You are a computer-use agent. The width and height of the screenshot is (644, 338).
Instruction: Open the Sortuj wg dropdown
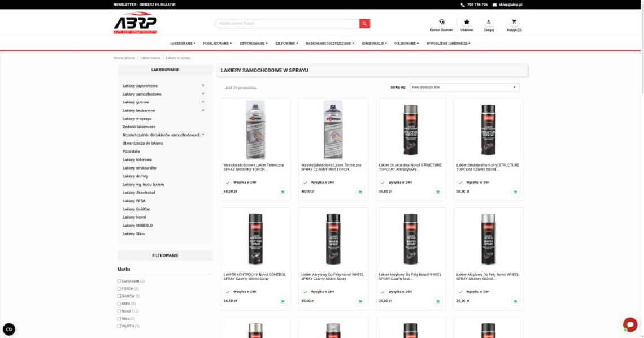[464, 88]
